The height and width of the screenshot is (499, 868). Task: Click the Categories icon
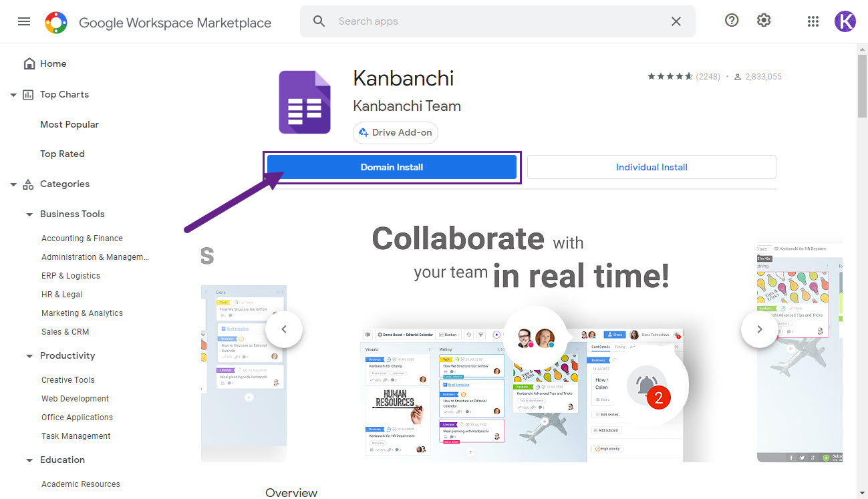click(28, 184)
